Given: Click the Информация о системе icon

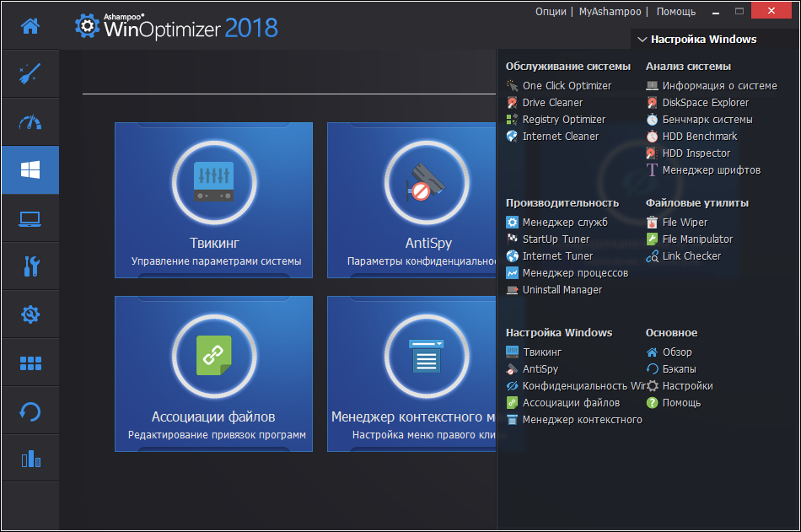Looking at the screenshot, I should (x=652, y=86).
